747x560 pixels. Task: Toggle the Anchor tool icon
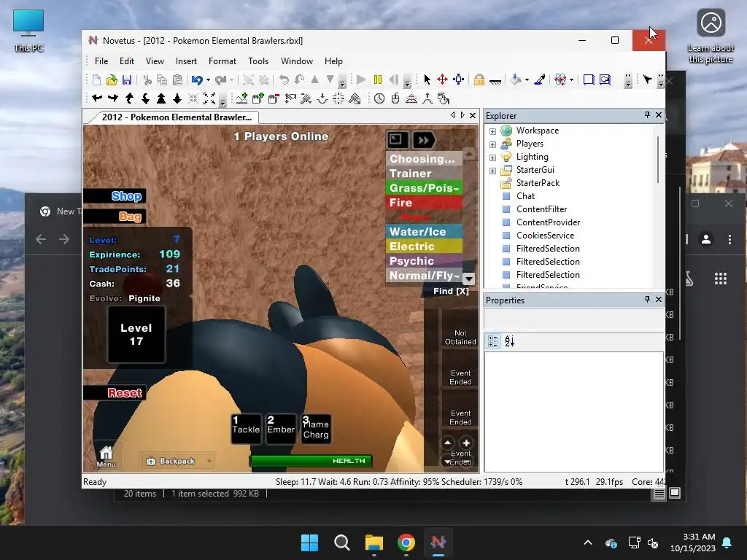pyautogui.click(x=495, y=81)
